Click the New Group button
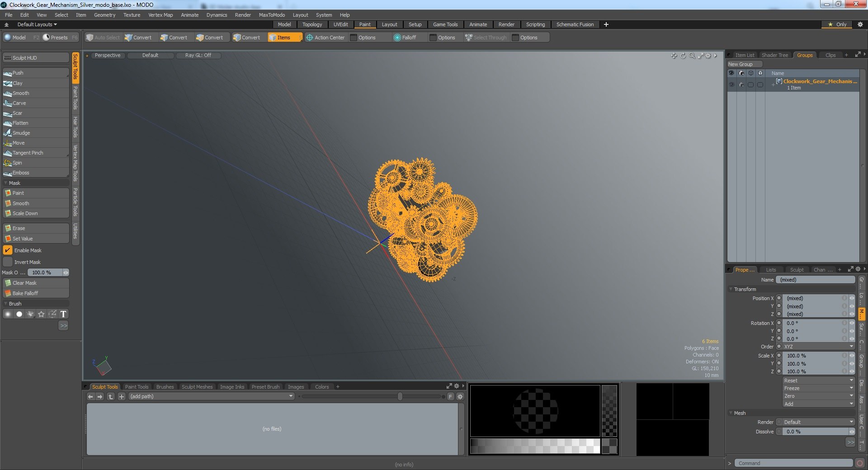This screenshot has width=868, height=470. 744,64
